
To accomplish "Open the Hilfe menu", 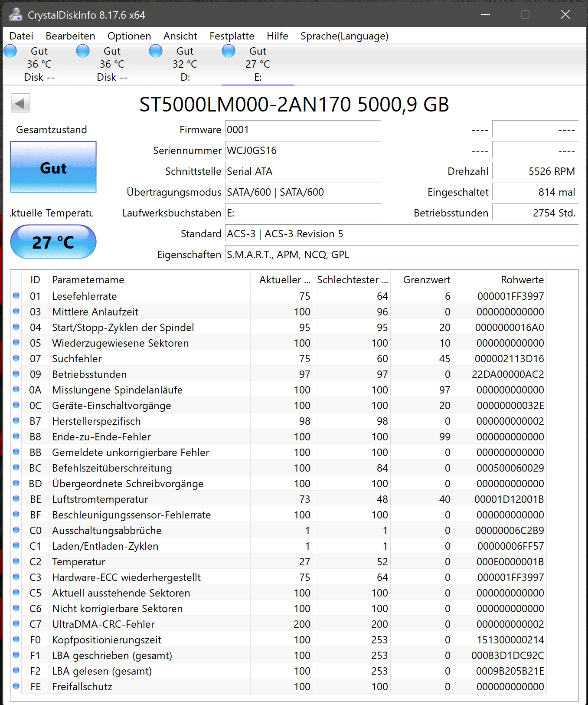I will 278,36.
